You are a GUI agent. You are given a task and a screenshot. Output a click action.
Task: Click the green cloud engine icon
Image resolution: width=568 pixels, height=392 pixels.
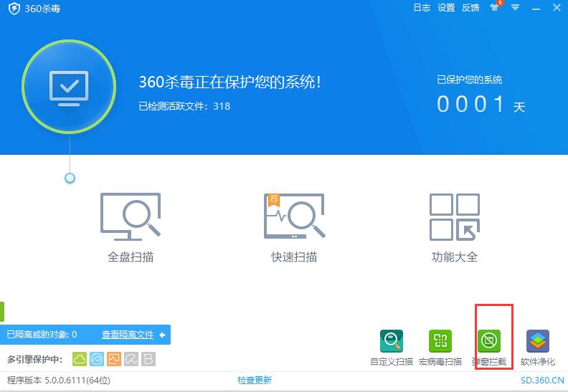80,359
